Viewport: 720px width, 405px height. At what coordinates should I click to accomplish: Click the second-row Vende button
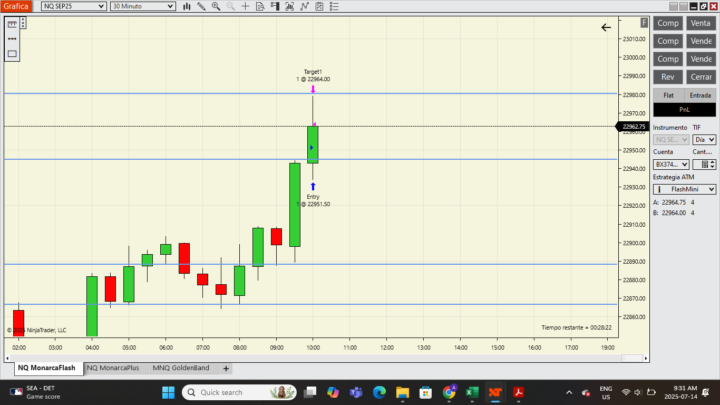(701, 41)
